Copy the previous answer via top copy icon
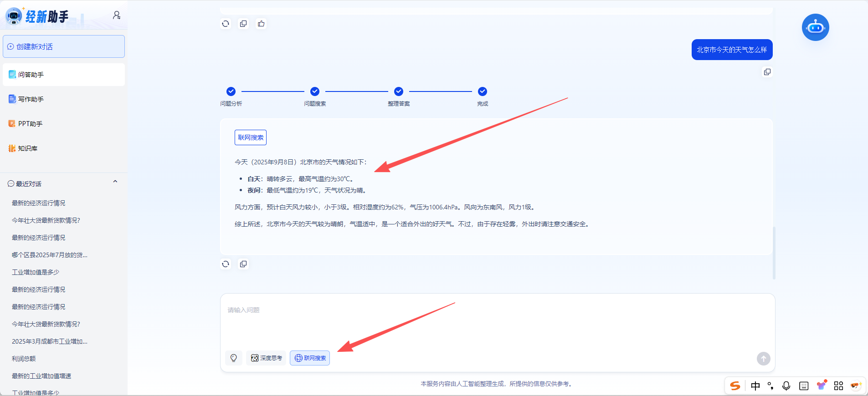This screenshot has height=396, width=868. [243, 24]
